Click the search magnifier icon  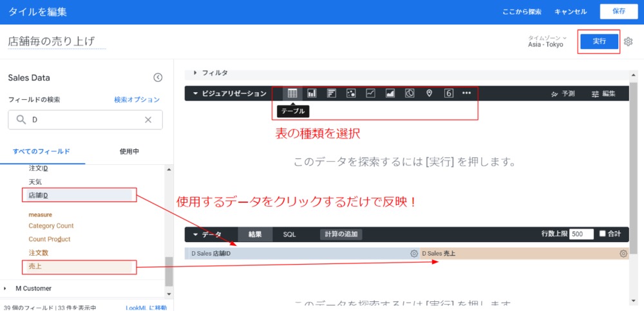21,120
